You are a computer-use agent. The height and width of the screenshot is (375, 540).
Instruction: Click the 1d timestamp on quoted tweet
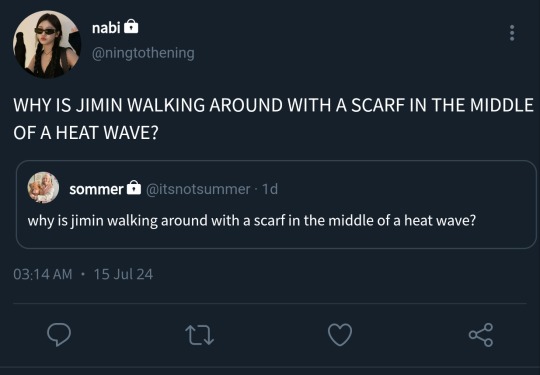click(x=270, y=189)
